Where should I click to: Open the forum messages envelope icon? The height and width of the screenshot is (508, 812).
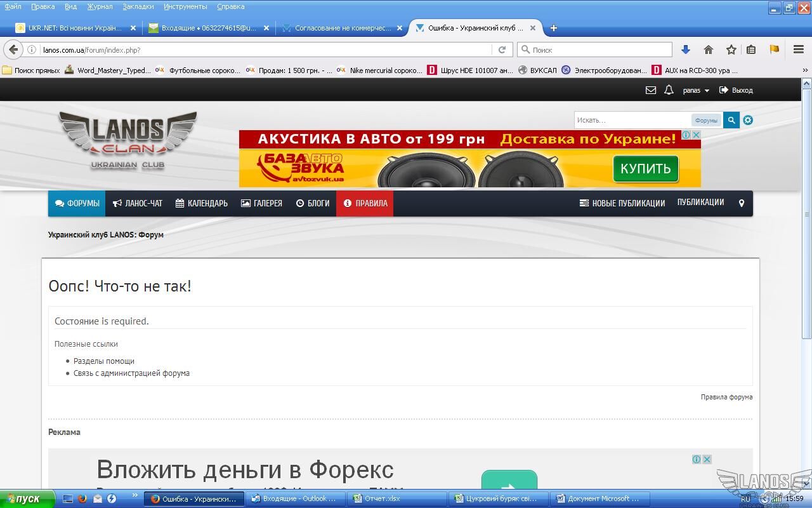650,90
